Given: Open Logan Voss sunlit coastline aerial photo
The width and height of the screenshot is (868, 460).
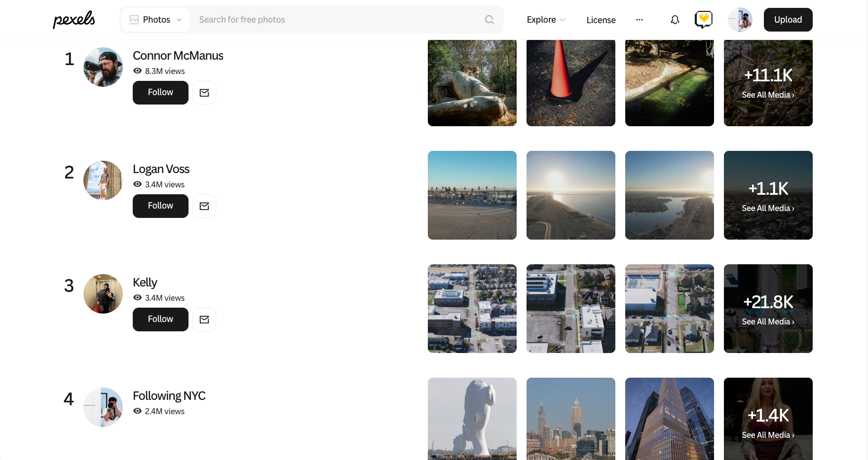Looking at the screenshot, I should pos(571,195).
